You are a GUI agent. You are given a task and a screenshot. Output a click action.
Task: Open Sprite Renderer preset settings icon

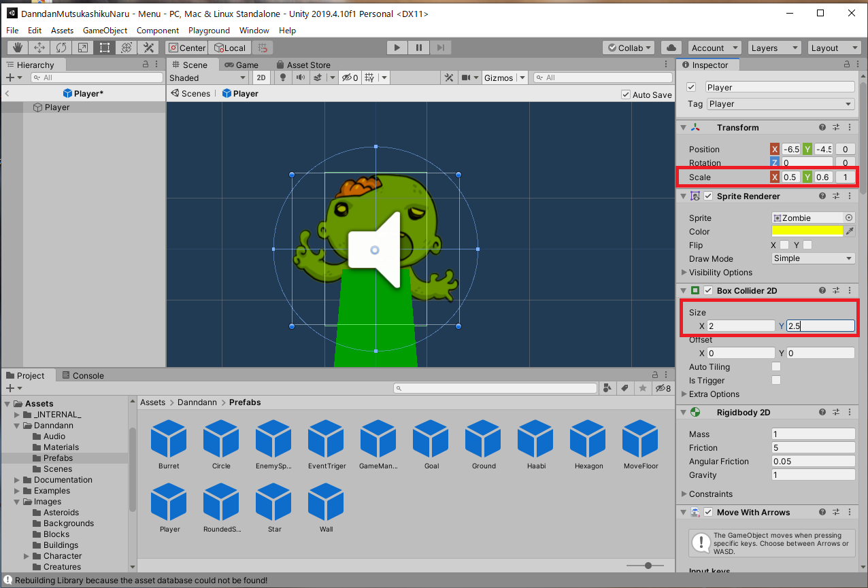click(x=836, y=196)
